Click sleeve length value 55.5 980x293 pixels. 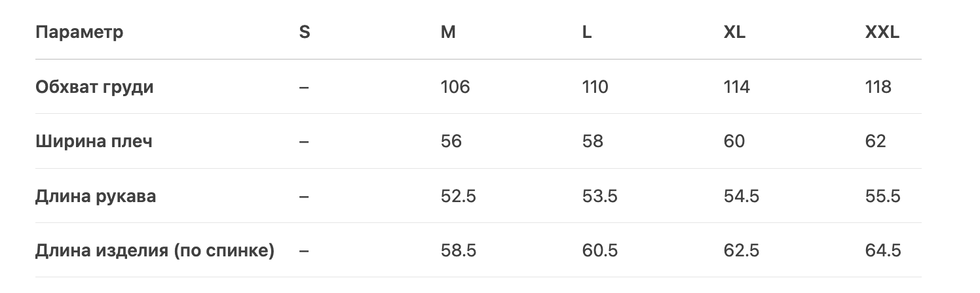[883, 196]
